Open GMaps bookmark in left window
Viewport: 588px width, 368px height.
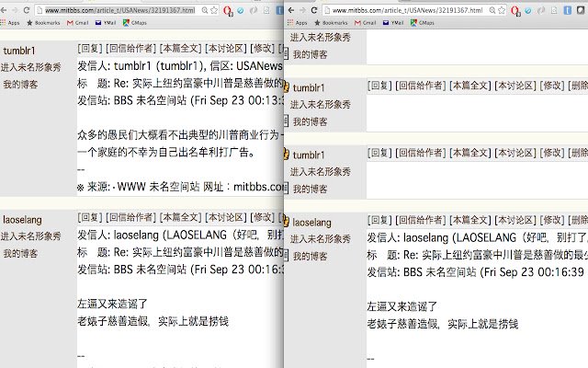tap(135, 23)
